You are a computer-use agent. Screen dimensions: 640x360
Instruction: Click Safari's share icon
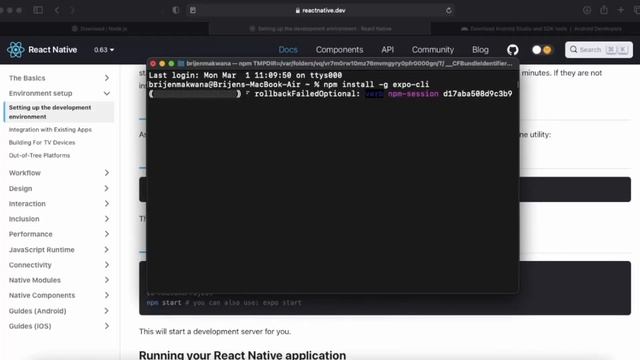[604, 10]
